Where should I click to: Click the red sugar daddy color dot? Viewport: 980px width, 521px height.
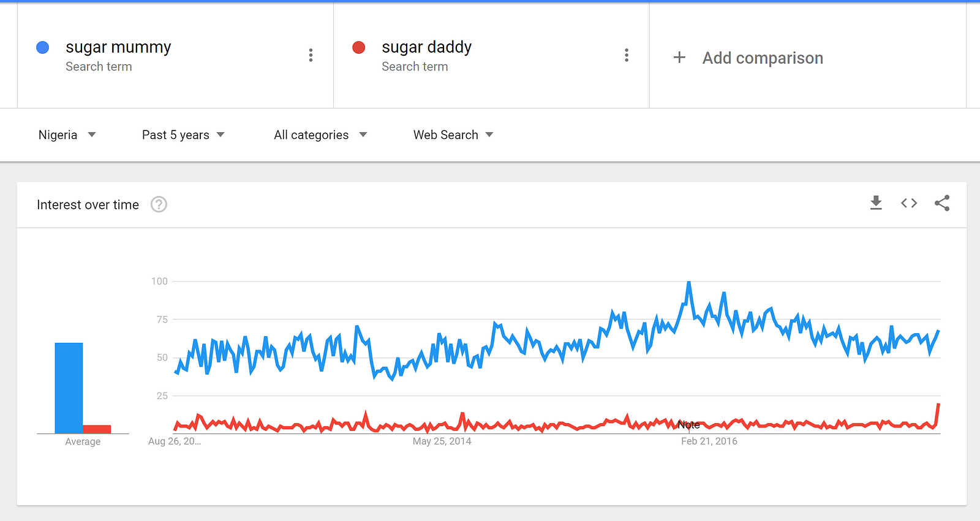coord(359,48)
